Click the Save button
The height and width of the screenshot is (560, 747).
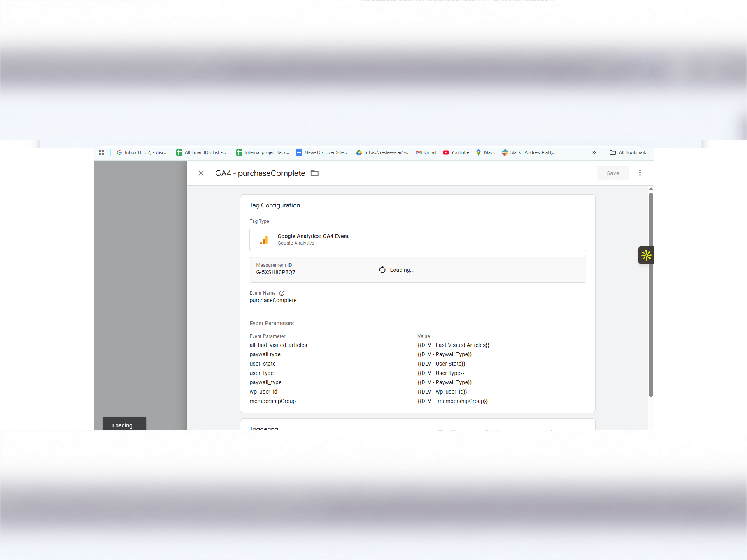tap(613, 173)
